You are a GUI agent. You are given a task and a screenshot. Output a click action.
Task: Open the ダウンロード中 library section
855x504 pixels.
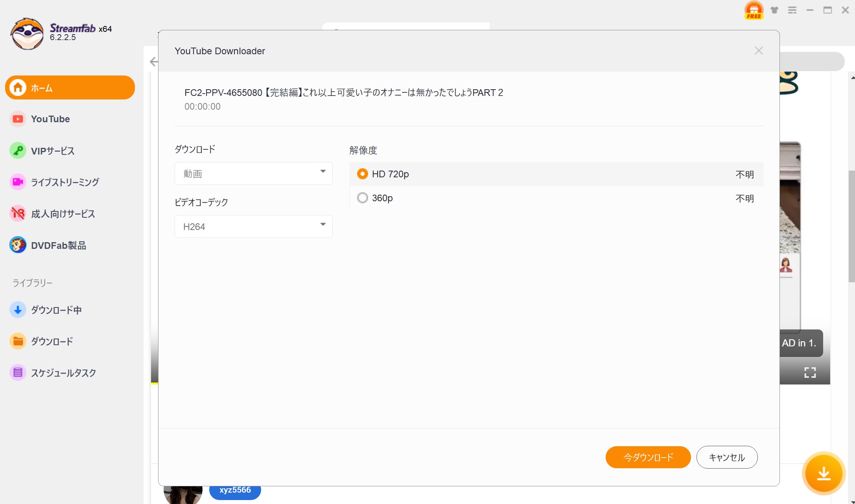tap(56, 310)
